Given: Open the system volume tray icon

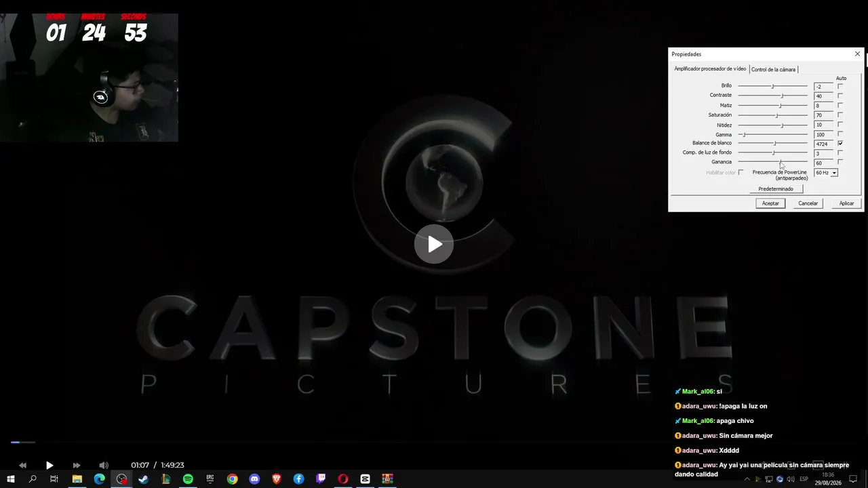Looking at the screenshot, I should (x=791, y=479).
